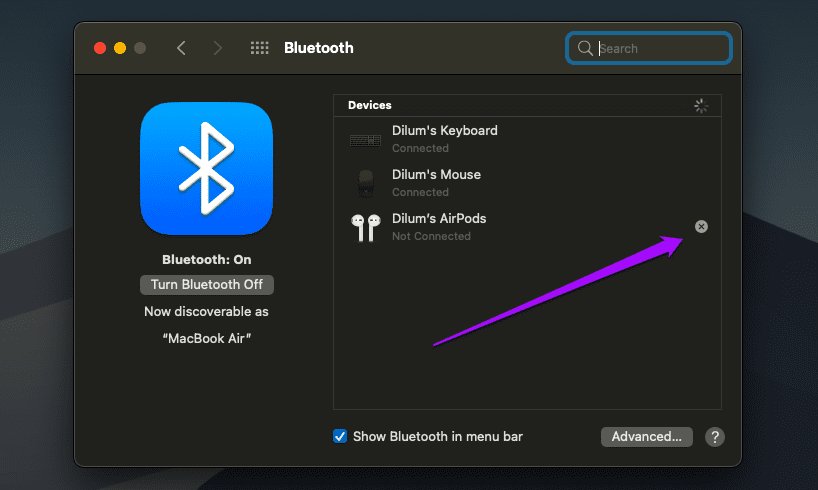Click the large Bluetooth logo icon
818x490 pixels.
click(x=207, y=169)
